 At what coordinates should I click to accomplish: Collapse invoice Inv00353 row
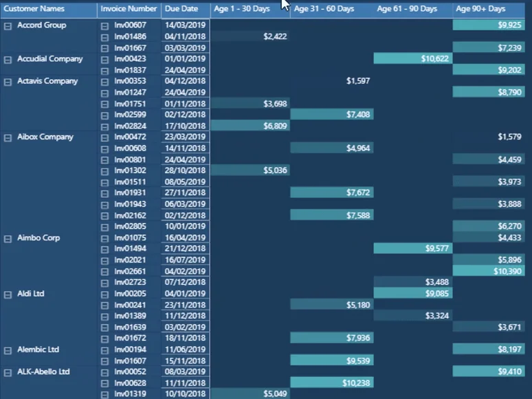(x=105, y=82)
